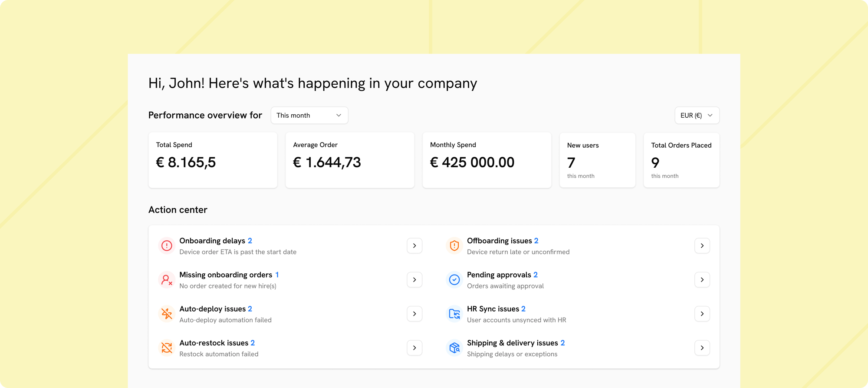Click the € 8.165,5 value
The image size is (868, 388).
[186, 162]
